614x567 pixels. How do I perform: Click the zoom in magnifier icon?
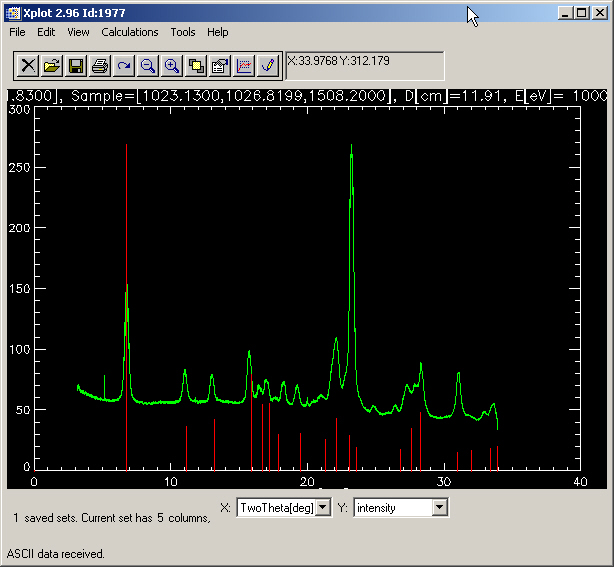[172, 66]
